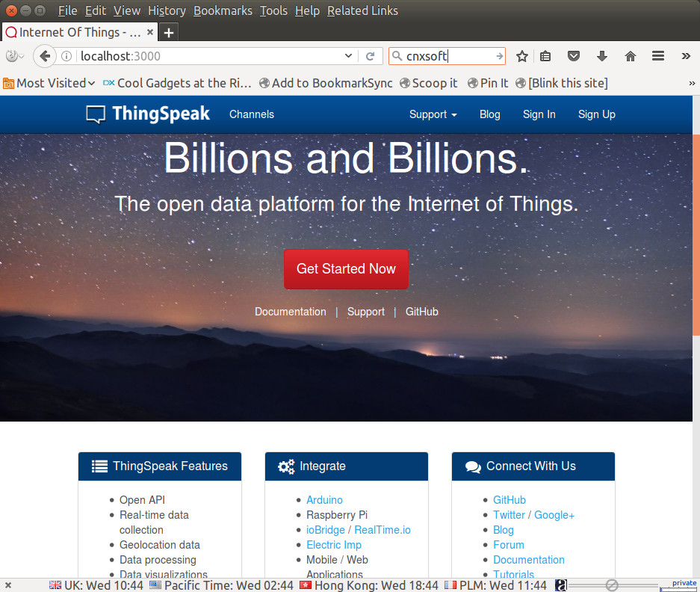Click the Scoop it bookmarklet

pos(429,84)
